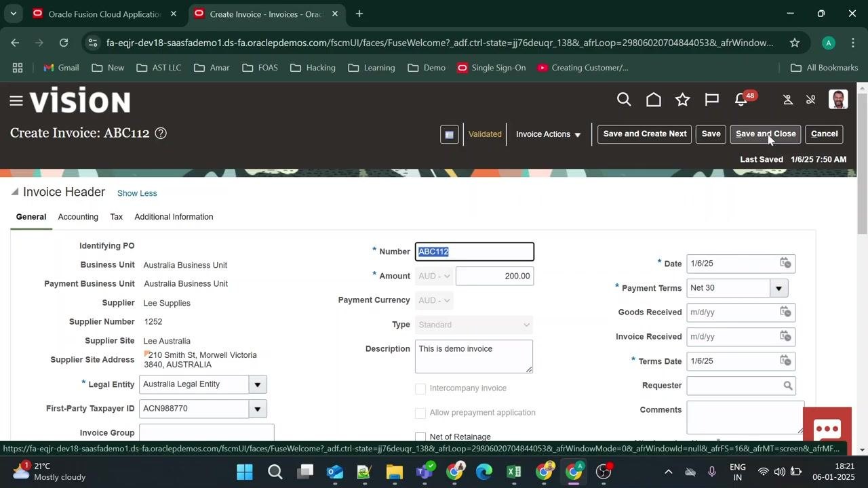Screen dimensions: 868x488
Task: Click the Save button
Action: pos(711,134)
